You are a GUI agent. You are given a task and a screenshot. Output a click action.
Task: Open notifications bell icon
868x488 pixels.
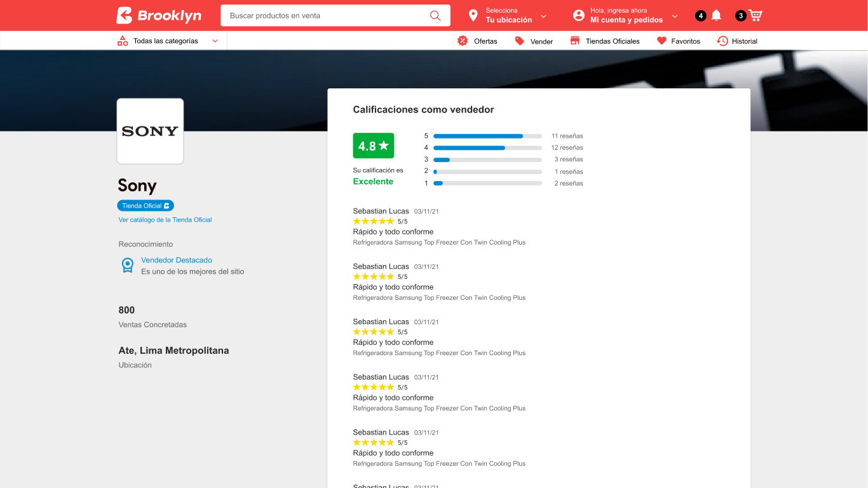pyautogui.click(x=716, y=15)
